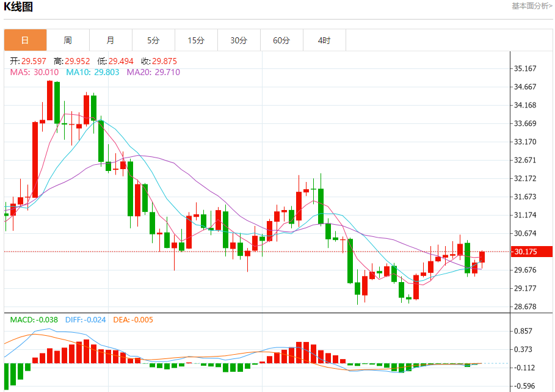555x392 pixels.
Task: Click the 35.167 price axis label
Action: (x=525, y=69)
